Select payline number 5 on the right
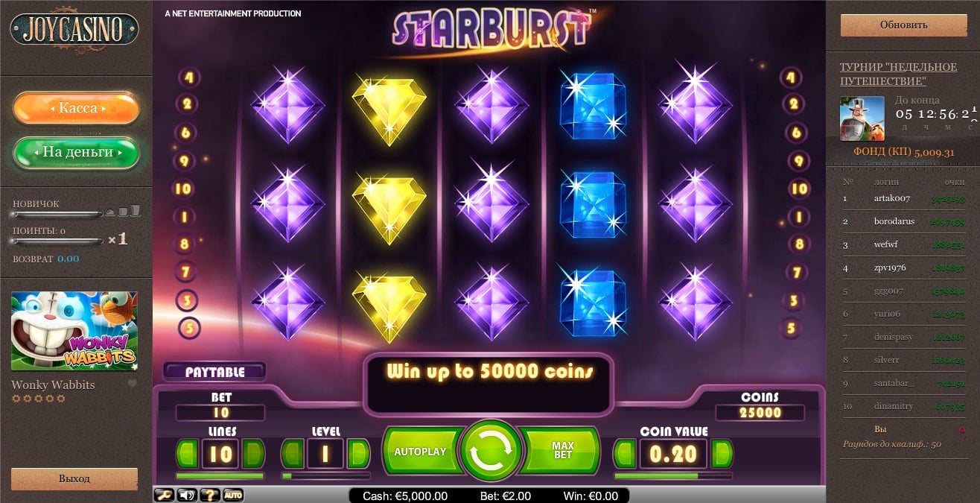This screenshot has width=980, height=503. [790, 328]
